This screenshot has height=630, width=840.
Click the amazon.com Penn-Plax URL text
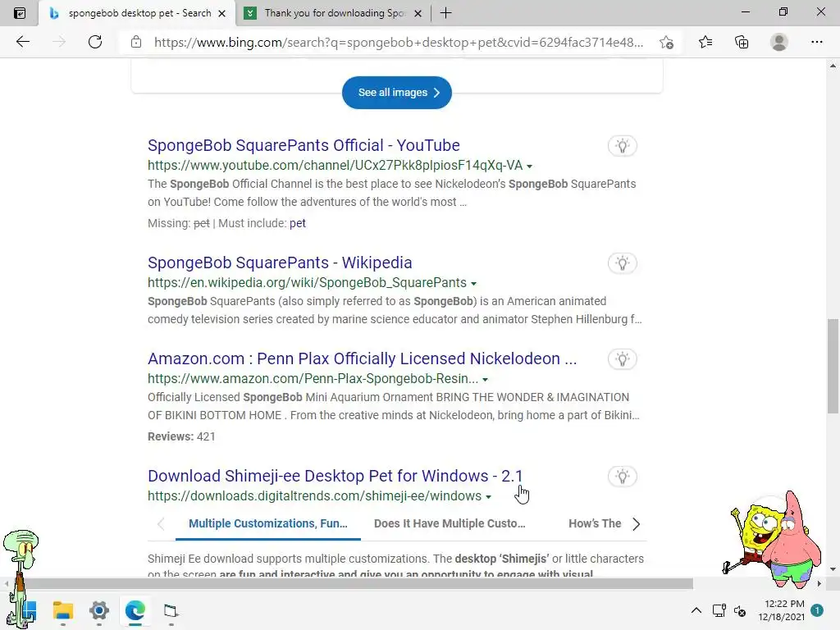[313, 379]
